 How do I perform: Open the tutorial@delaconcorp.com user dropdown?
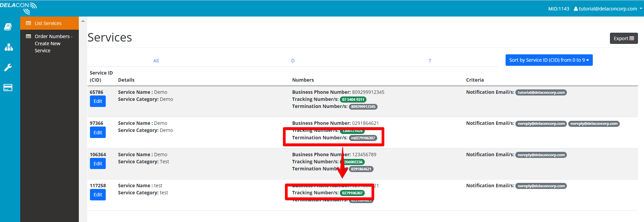pyautogui.click(x=608, y=9)
